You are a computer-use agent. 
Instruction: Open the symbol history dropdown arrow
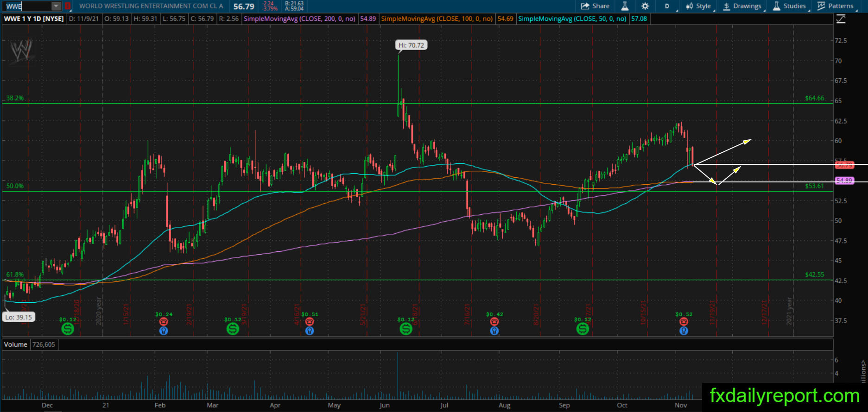[x=56, y=6]
